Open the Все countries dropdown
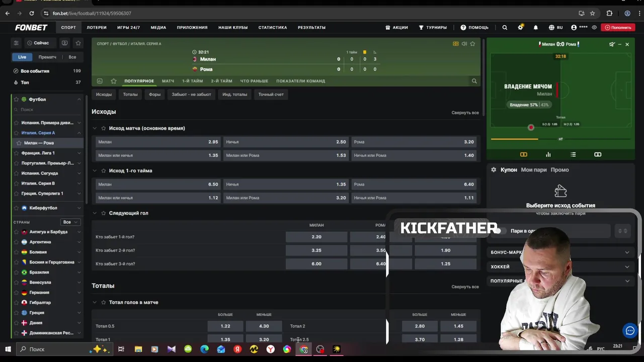The height and width of the screenshot is (362, 644). (x=70, y=222)
